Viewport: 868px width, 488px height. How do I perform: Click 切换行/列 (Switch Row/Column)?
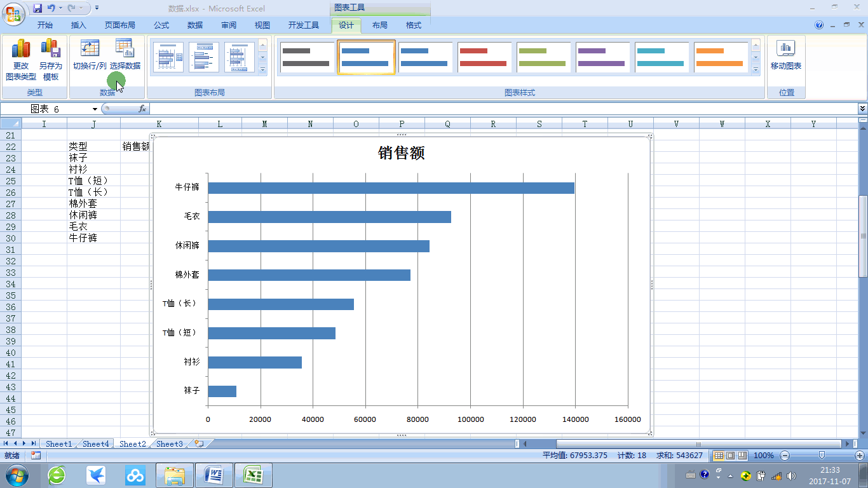coord(90,55)
